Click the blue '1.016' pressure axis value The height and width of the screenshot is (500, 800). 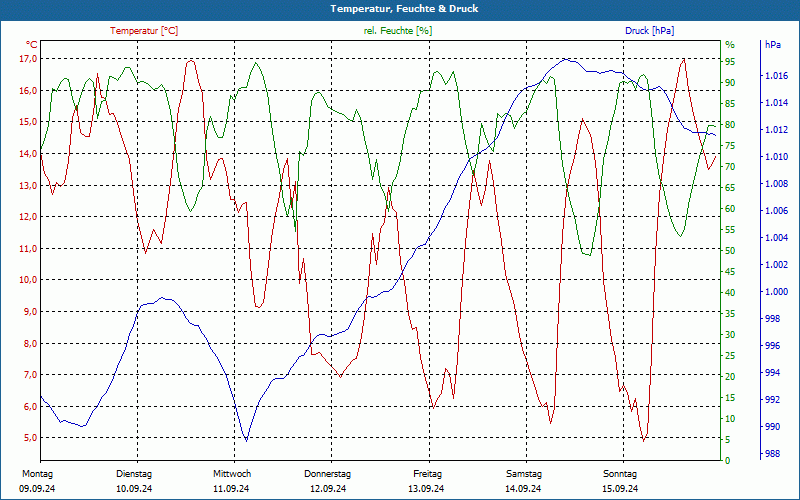777,77
